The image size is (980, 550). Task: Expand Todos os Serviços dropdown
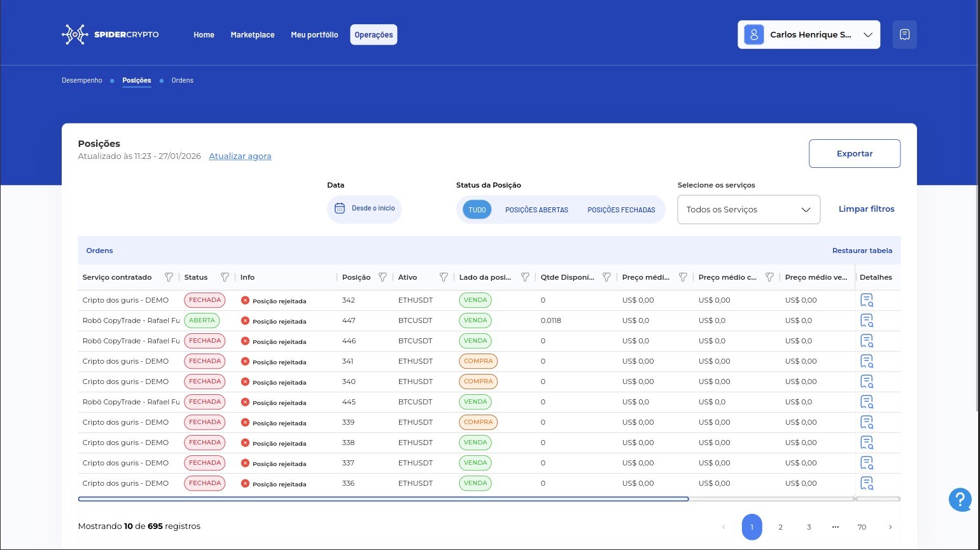pyautogui.click(x=749, y=210)
